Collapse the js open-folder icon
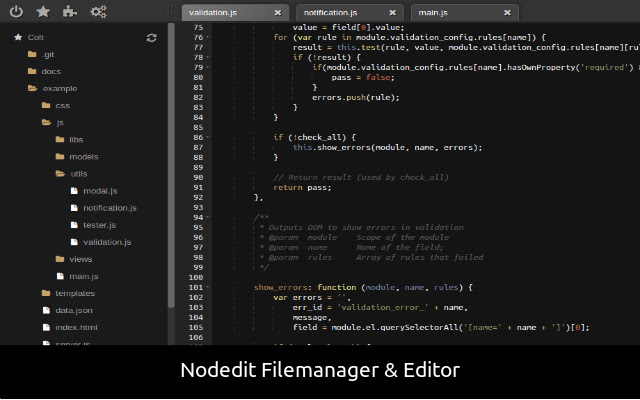 click(47, 122)
